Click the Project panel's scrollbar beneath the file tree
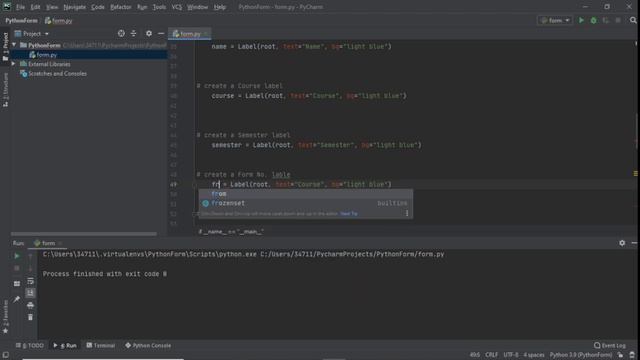Image resolution: width=640 pixels, height=360 pixels. [84, 234]
